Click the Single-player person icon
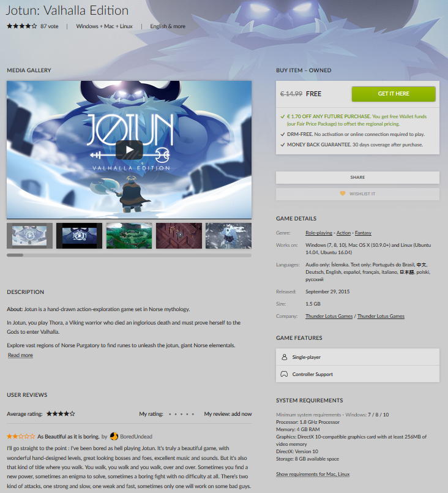This screenshot has width=448, height=493. (284, 357)
